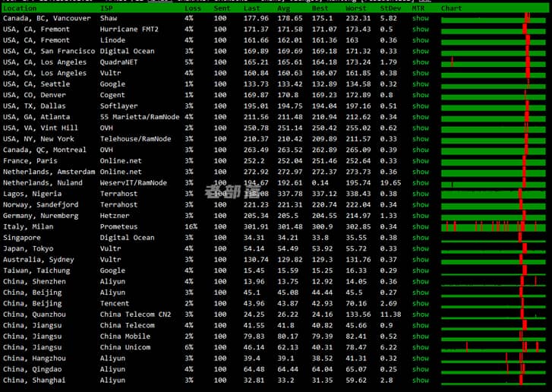Click the Location column header
The width and height of the screenshot is (552, 392).
point(20,8)
